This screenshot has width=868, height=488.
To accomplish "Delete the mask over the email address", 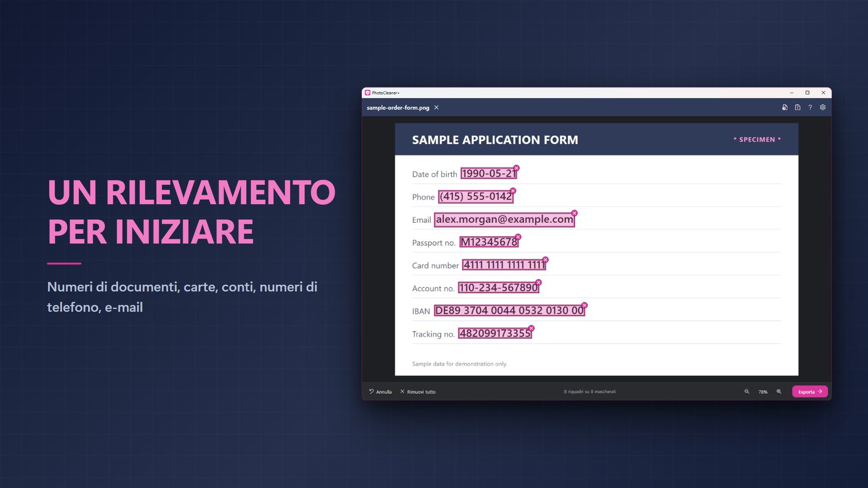I will [575, 213].
